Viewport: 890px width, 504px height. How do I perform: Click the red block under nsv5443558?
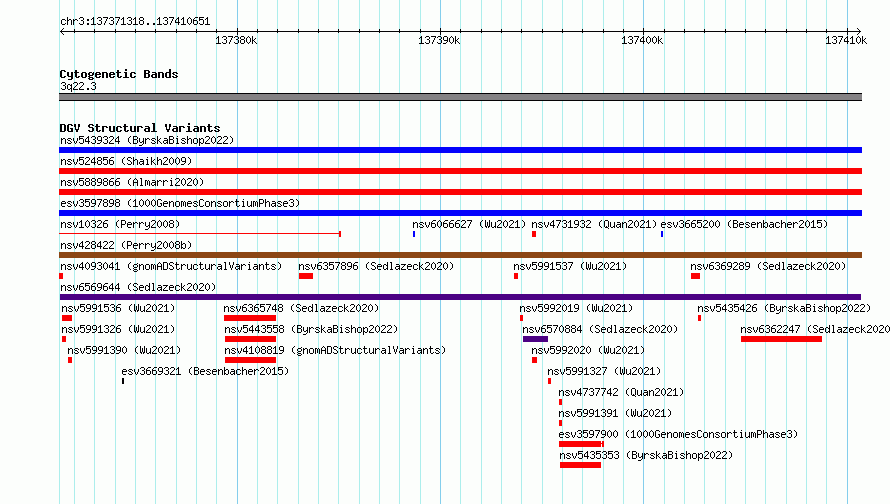pyautogui.click(x=250, y=339)
